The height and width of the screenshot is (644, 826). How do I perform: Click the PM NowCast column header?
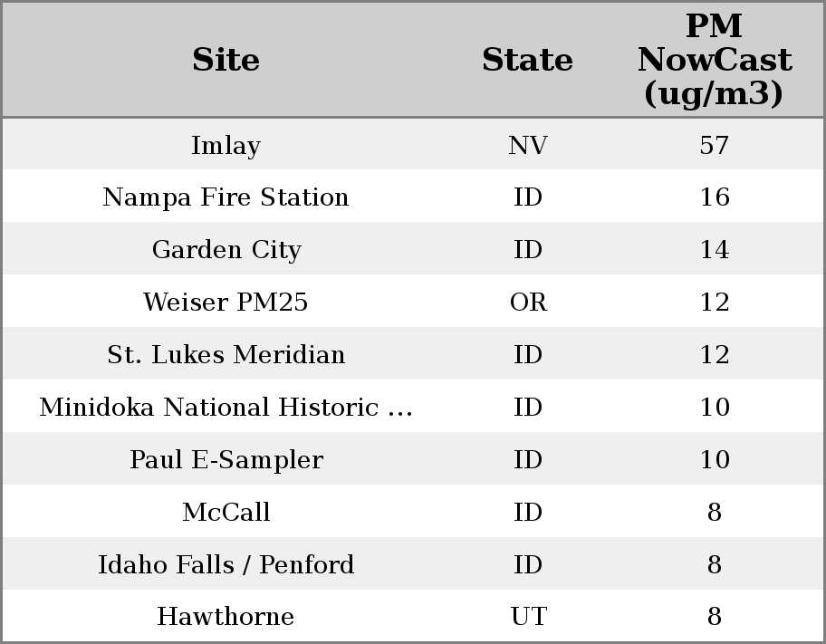tap(714, 60)
